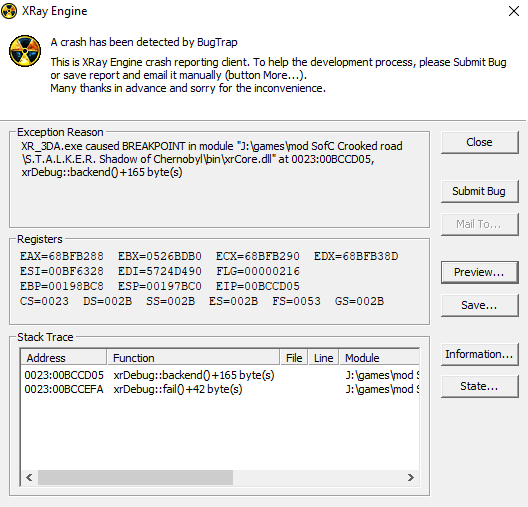Open the report Preview dialog
This screenshot has height=507, width=528.
point(480,272)
